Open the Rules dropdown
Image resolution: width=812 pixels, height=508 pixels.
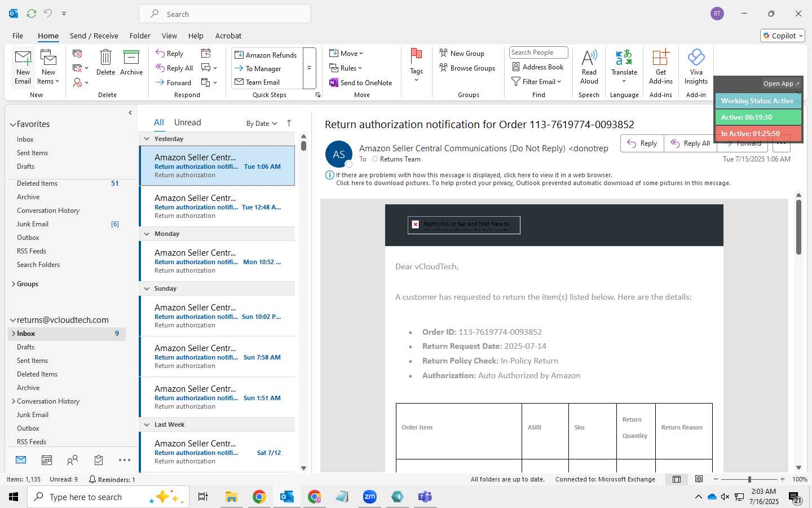click(x=346, y=68)
